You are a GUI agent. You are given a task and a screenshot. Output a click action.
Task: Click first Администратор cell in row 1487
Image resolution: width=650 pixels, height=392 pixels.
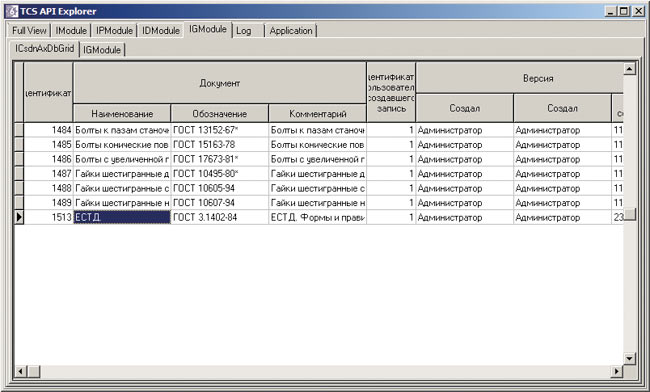point(465,174)
